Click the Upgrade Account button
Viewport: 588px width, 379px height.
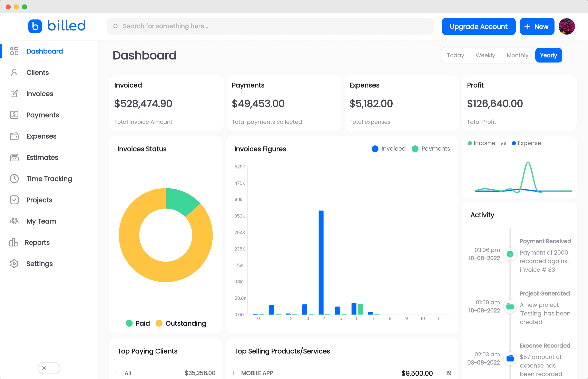[478, 26]
